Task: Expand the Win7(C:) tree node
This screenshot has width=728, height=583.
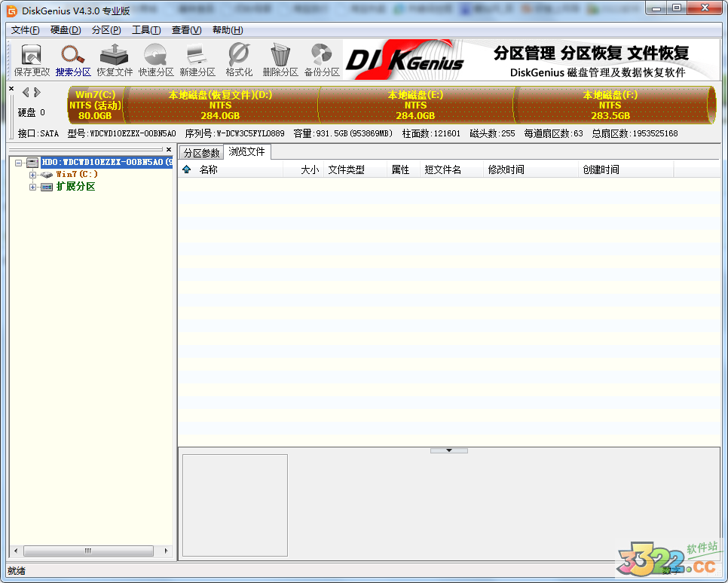Action: [32, 175]
